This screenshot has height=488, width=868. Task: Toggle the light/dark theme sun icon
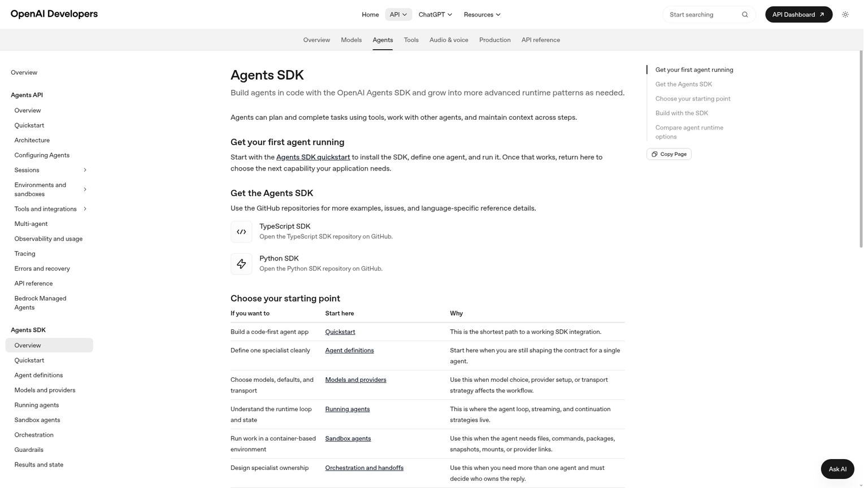tap(845, 15)
